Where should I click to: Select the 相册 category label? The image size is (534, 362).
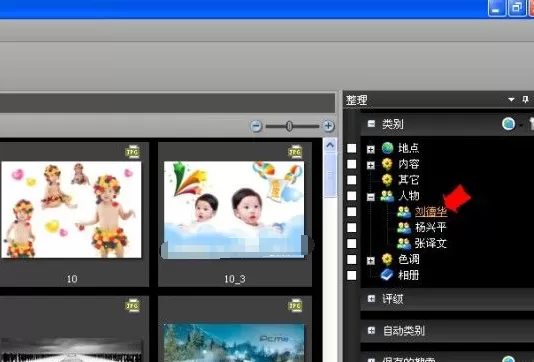click(409, 275)
